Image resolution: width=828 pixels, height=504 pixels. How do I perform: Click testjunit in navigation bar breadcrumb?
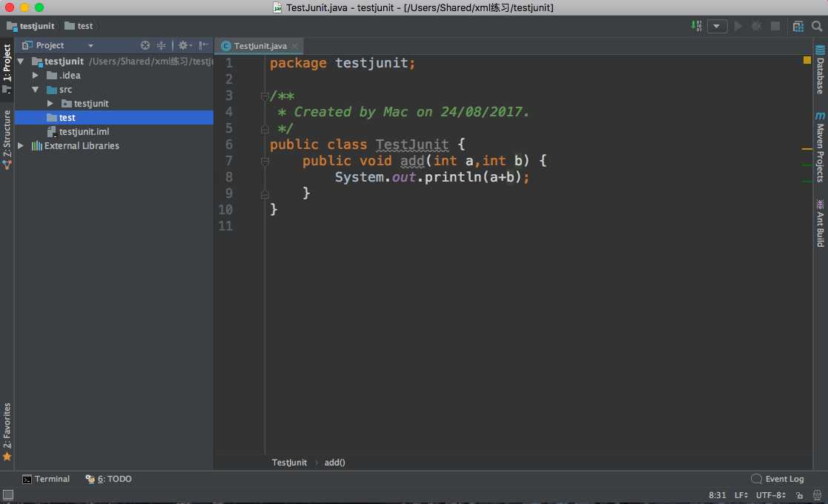click(30, 26)
